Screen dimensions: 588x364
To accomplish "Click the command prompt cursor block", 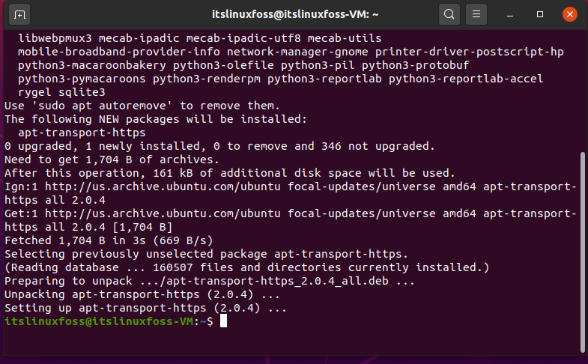I will (x=223, y=321).
